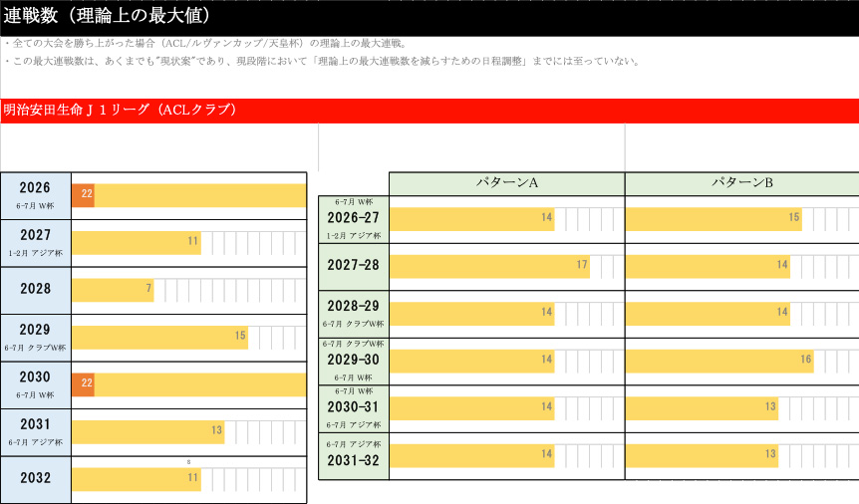Click the orange 22 segment in 2026 row

click(85, 194)
